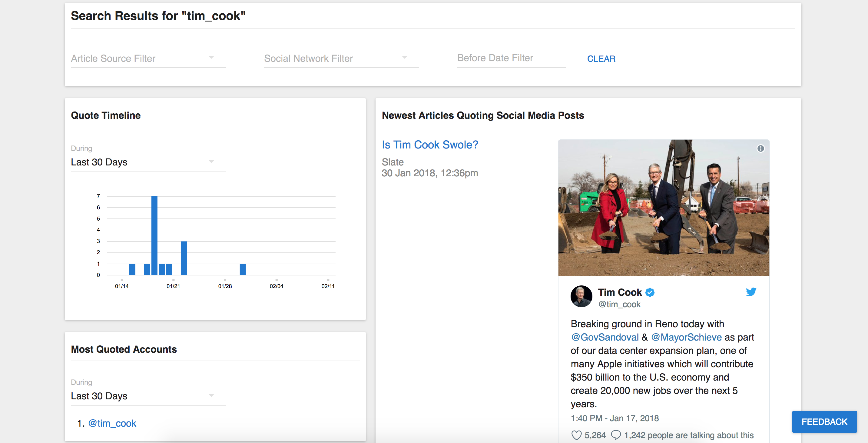Click the info icon on the tweet photo
The width and height of the screenshot is (868, 443).
click(760, 148)
